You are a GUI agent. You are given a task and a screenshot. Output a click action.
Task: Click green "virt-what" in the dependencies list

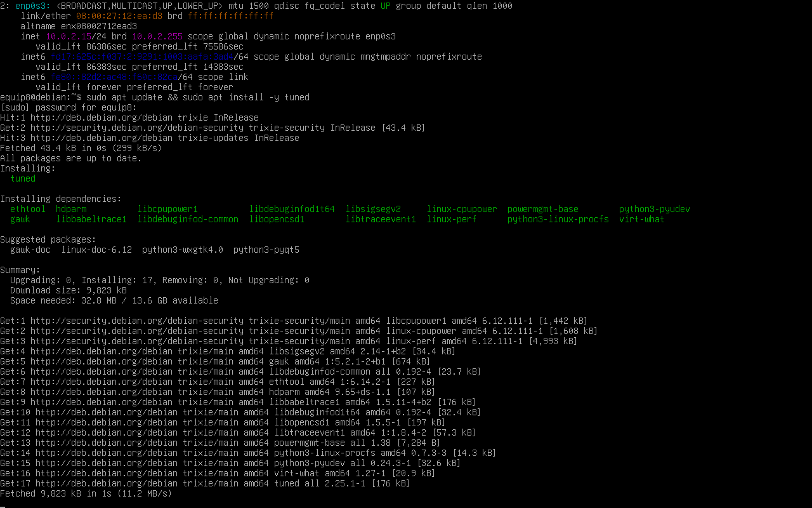642,219
